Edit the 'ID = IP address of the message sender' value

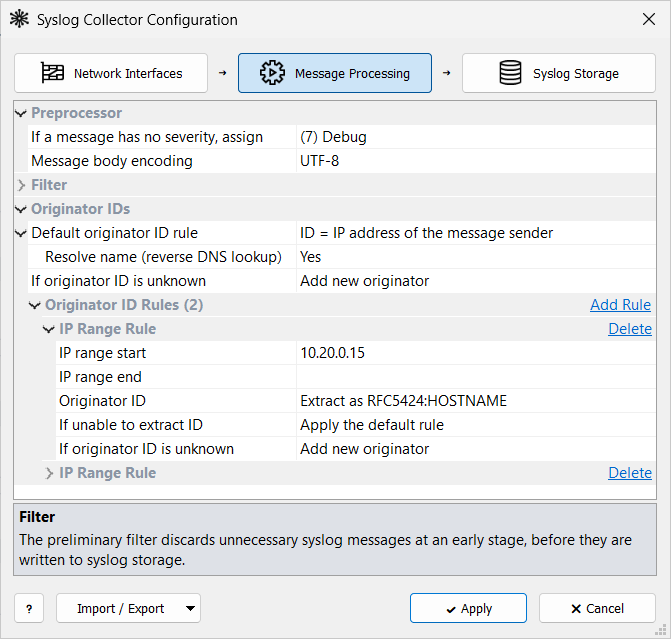click(476, 233)
